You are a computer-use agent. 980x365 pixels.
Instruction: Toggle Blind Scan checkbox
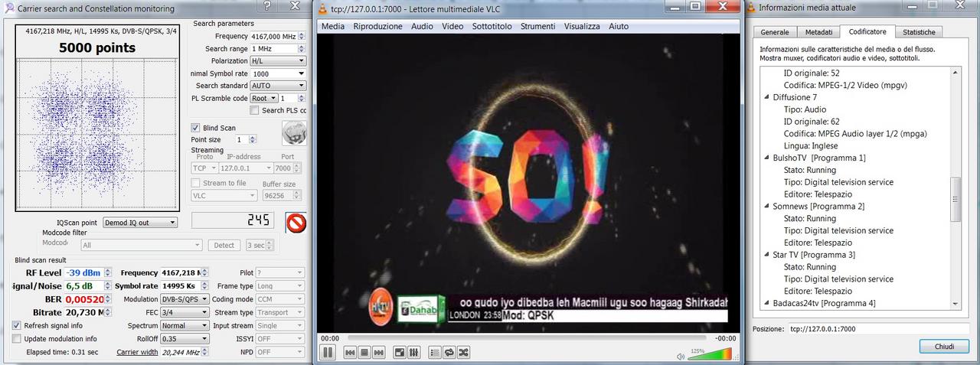195,128
